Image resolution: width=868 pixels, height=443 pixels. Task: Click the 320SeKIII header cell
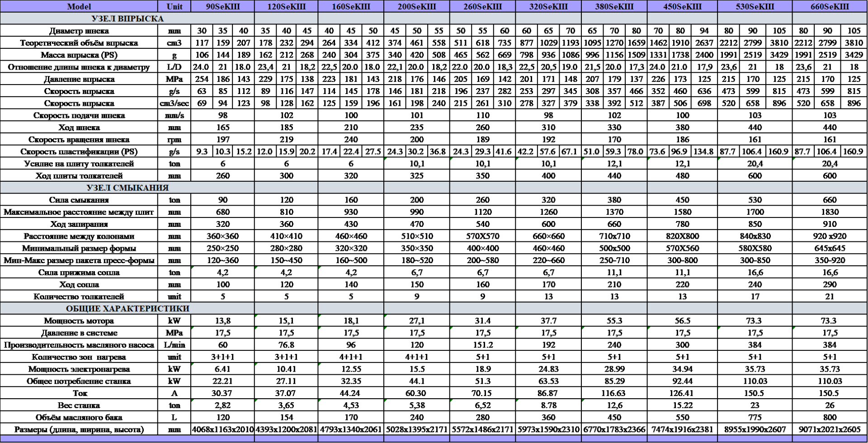(548, 6)
